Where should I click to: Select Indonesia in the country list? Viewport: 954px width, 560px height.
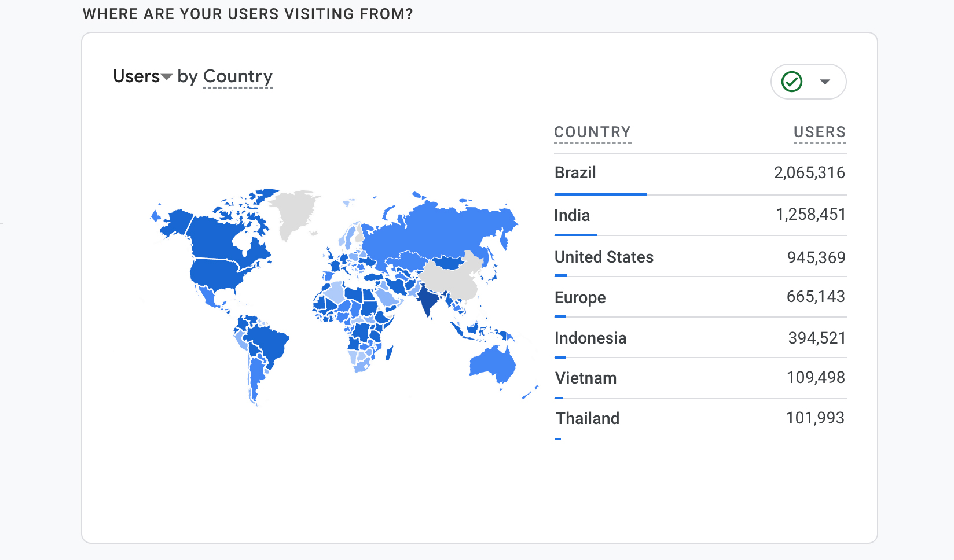pos(590,338)
